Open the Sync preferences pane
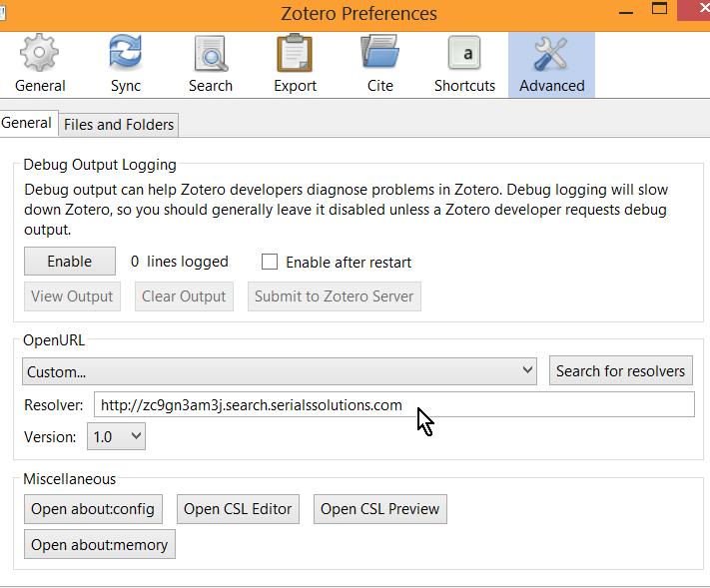710x588 pixels. click(x=126, y=64)
